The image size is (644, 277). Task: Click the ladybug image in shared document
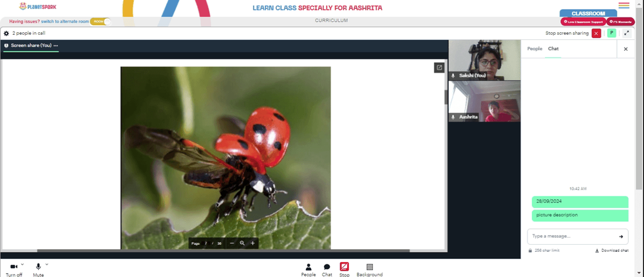(x=225, y=158)
